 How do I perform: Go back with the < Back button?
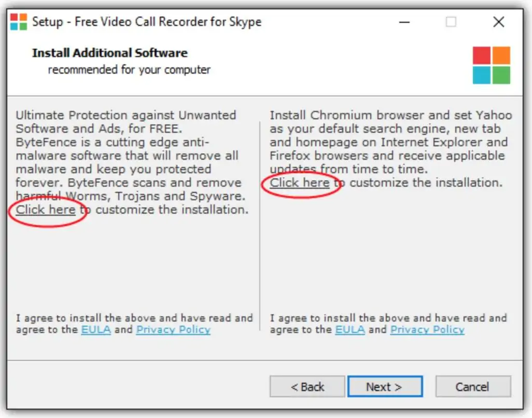(307, 386)
